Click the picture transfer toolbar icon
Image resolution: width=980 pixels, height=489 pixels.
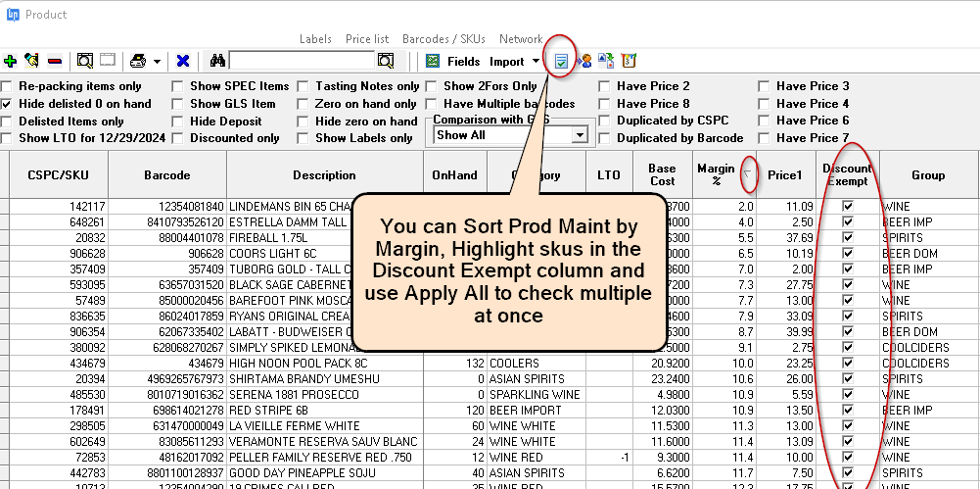coord(606,61)
